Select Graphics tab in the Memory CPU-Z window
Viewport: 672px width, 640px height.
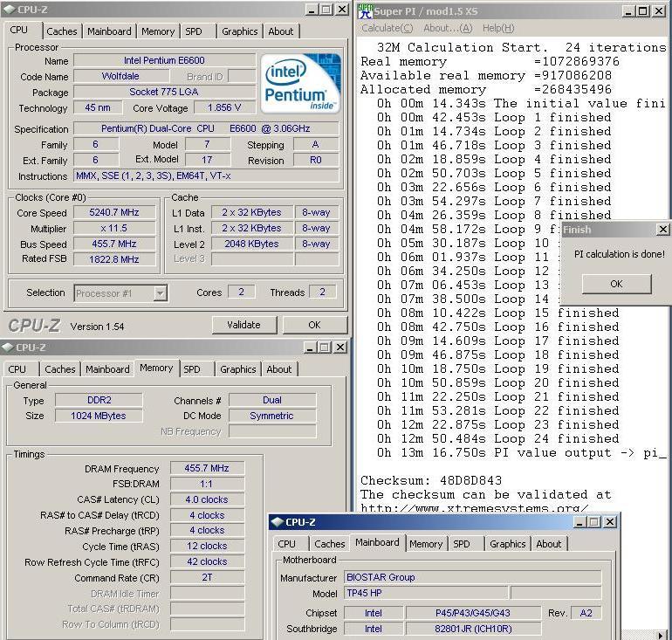(238, 369)
